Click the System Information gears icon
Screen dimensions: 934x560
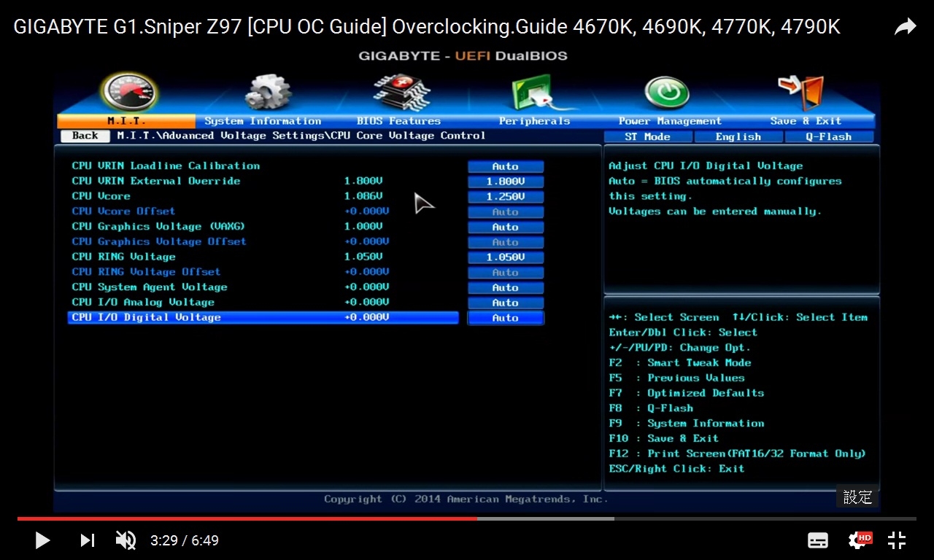click(268, 93)
